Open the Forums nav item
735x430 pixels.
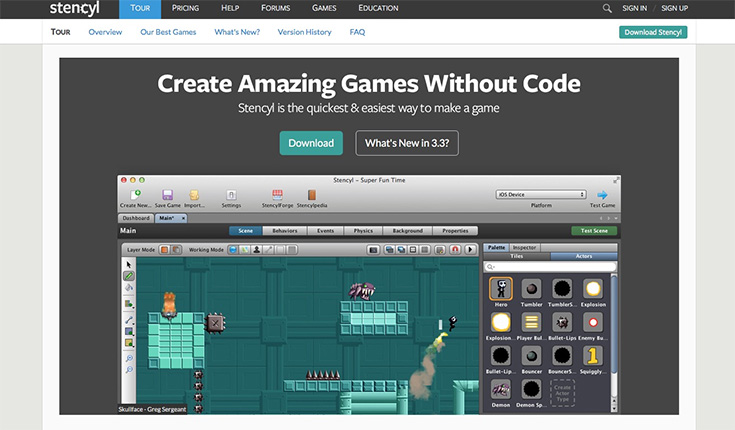coord(276,8)
